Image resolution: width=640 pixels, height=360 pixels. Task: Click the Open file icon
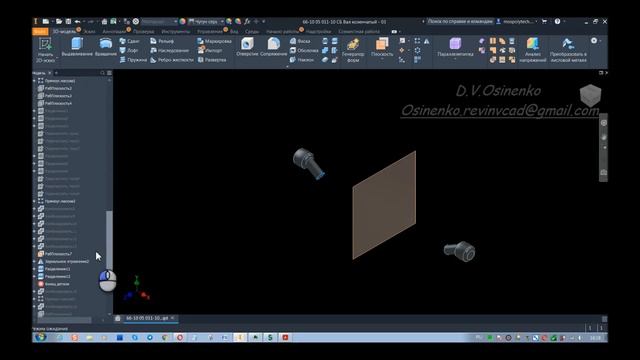pyautogui.click(x=59, y=21)
